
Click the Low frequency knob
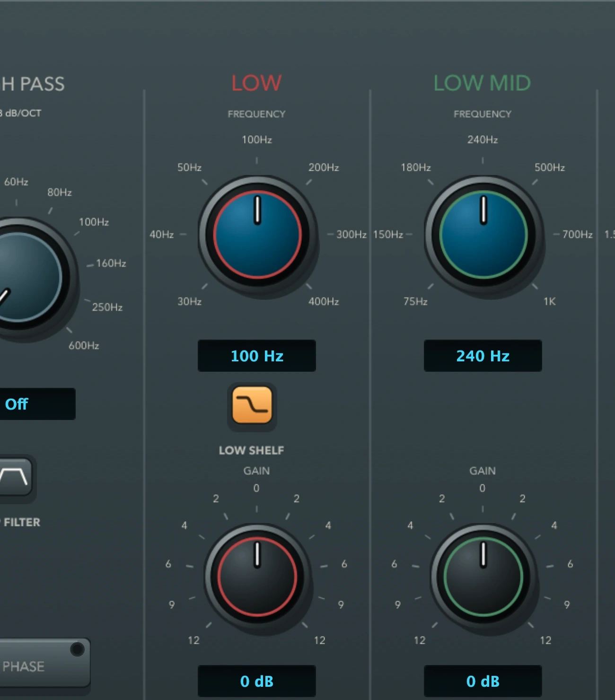point(257,235)
